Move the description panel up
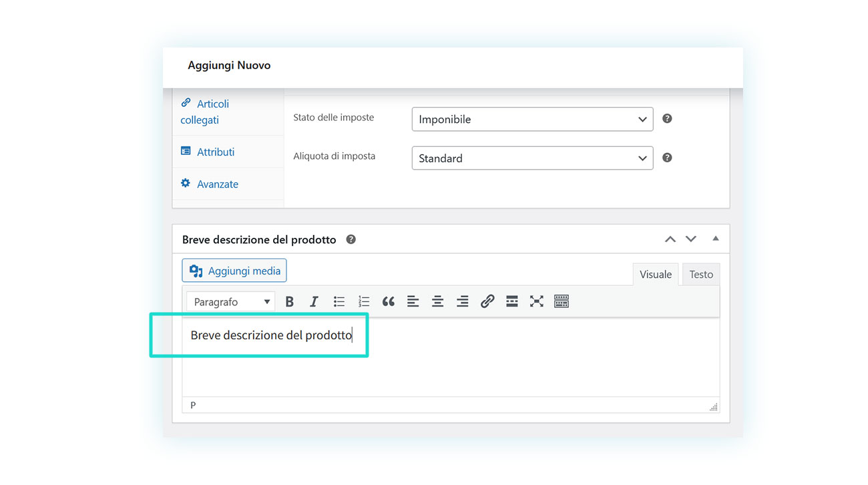This screenshot has width=868, height=485. (670, 239)
